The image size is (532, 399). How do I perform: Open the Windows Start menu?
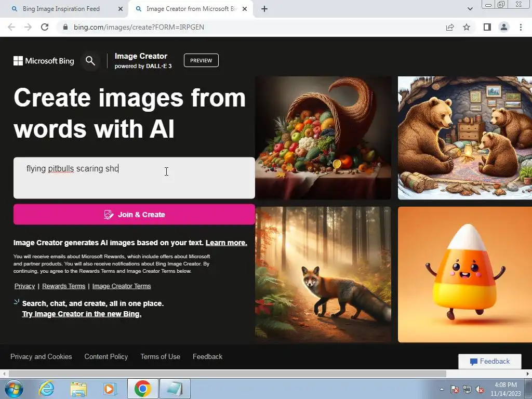point(14,389)
